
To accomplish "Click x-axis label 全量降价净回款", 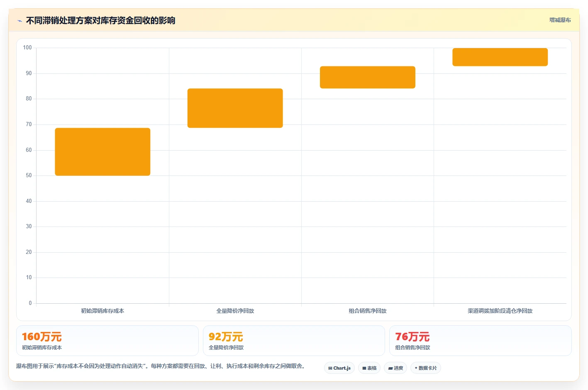I will pyautogui.click(x=235, y=311).
